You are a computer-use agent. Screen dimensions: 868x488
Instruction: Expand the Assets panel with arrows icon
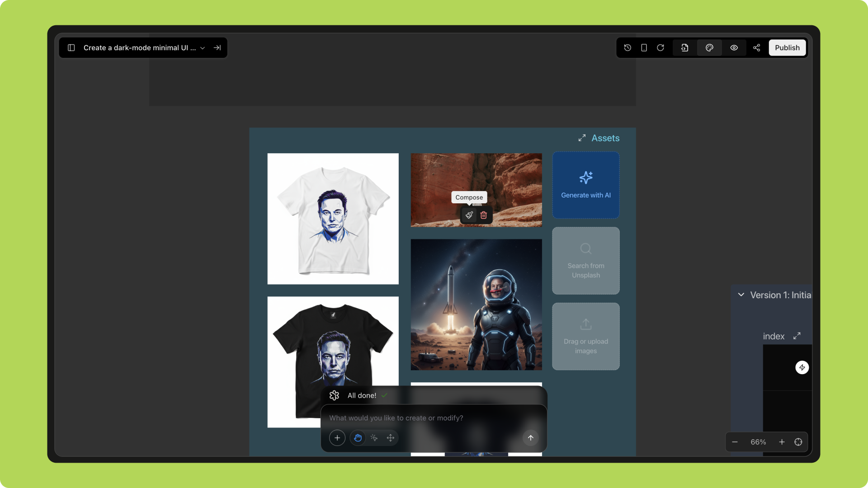(582, 138)
